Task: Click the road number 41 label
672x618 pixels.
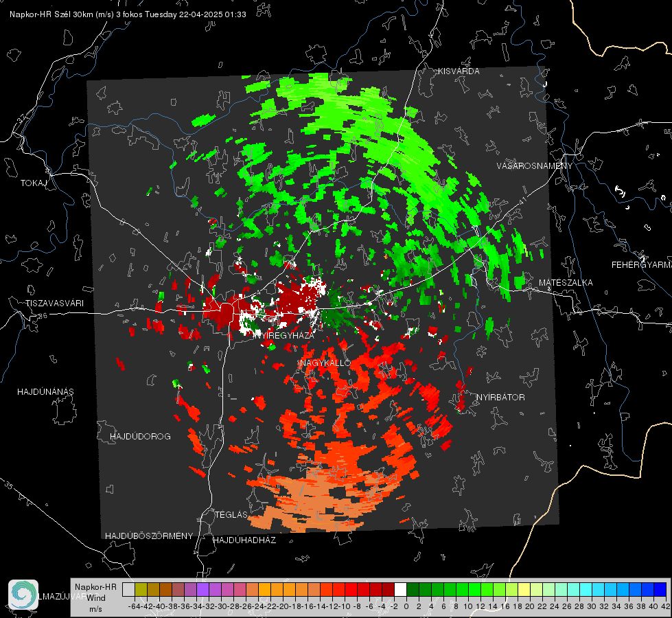Action: point(522,201)
